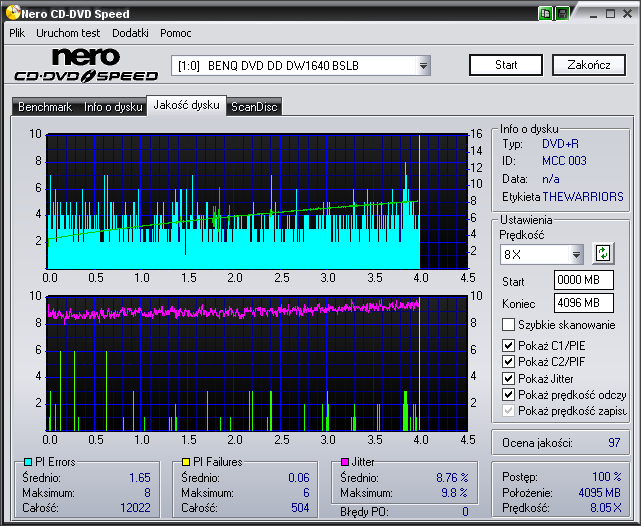Click the Położenie value 4095 MB
Viewport: 641px width, 526px height.
599,493
